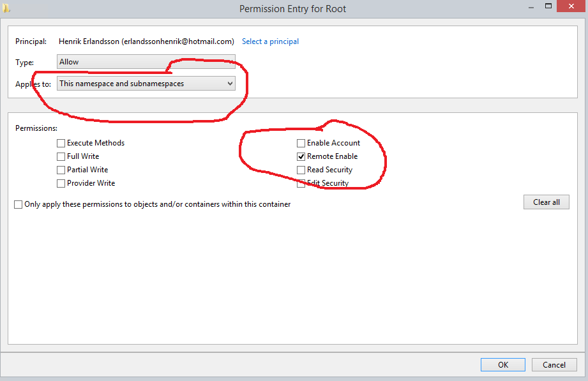
Task: Click the Type field showing Allow
Action: point(146,61)
